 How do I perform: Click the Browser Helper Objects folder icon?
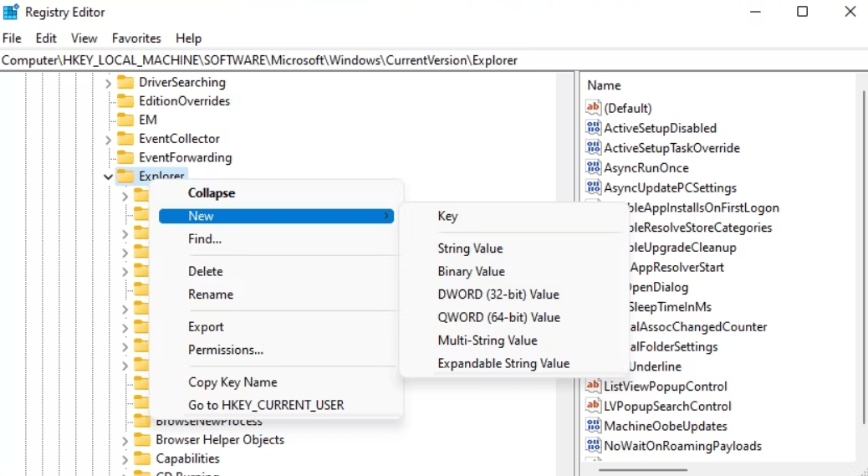tap(142, 439)
